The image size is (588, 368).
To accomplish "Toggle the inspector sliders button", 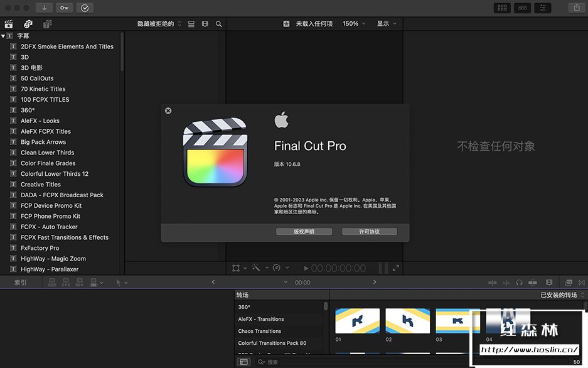I will [542, 8].
